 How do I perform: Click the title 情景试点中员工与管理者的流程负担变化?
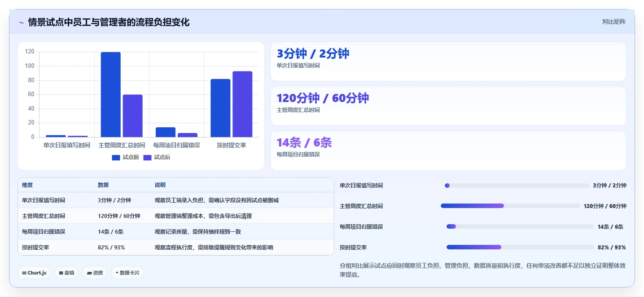pyautogui.click(x=109, y=22)
